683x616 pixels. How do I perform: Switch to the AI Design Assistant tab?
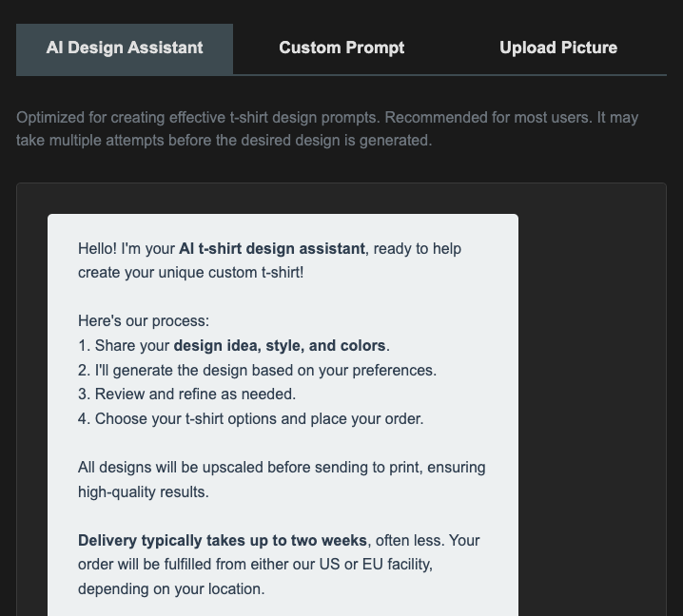125,48
